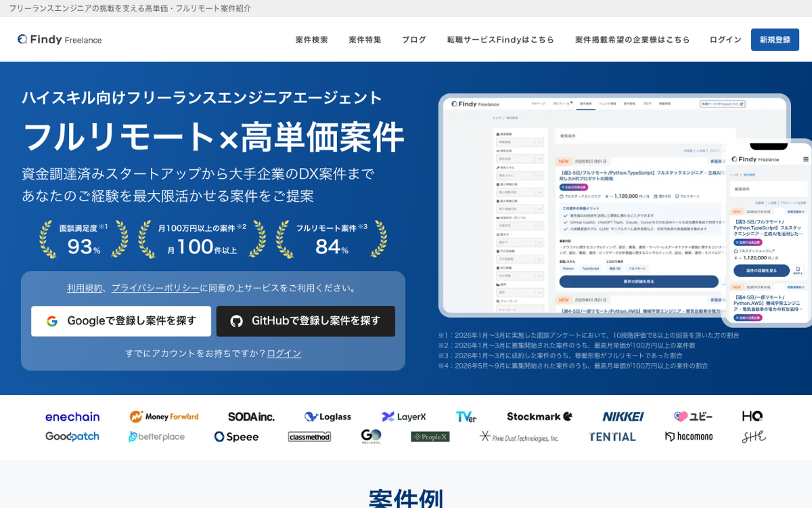Click the 新規登録 button
Viewport: 812px width, 508px height.
click(775, 39)
